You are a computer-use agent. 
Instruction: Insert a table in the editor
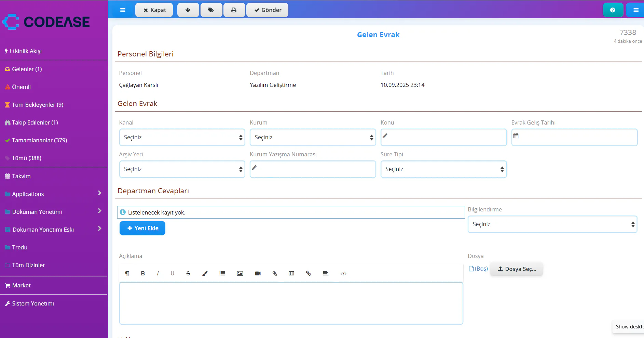291,273
